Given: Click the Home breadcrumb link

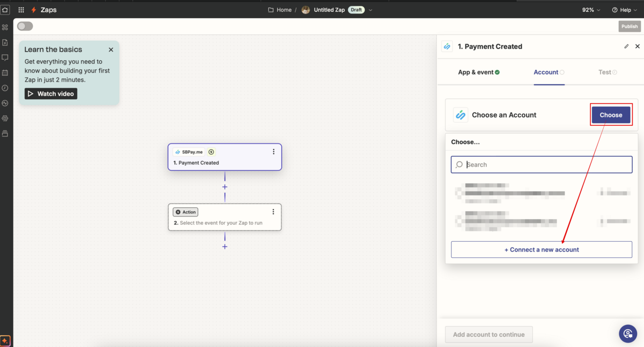Looking at the screenshot, I should [284, 10].
